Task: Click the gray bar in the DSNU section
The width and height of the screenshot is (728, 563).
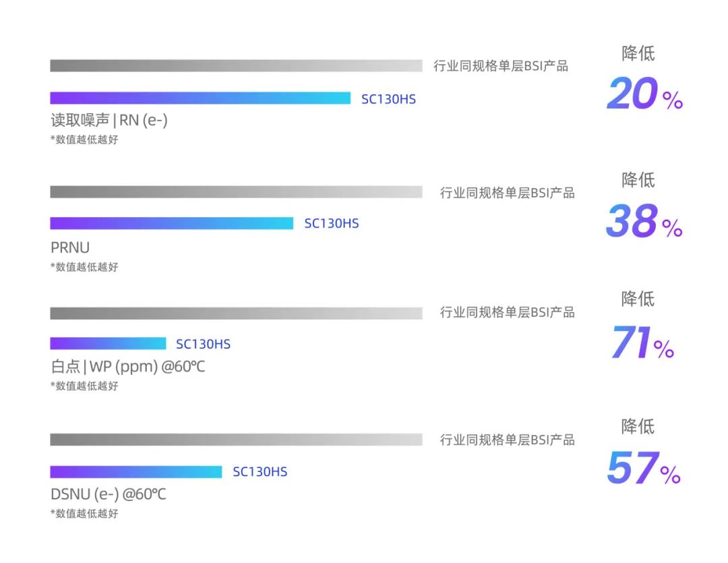Action: pyautogui.click(x=236, y=440)
